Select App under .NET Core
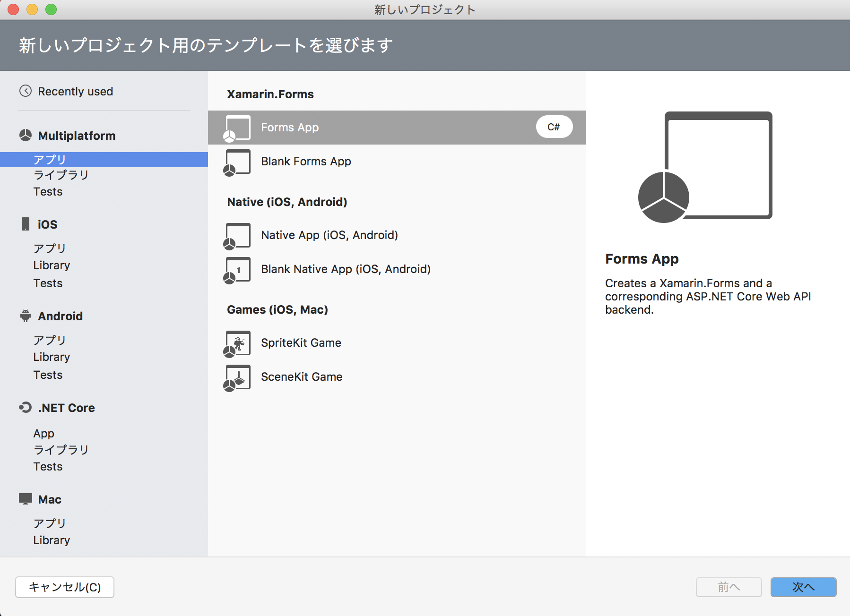 tap(43, 433)
